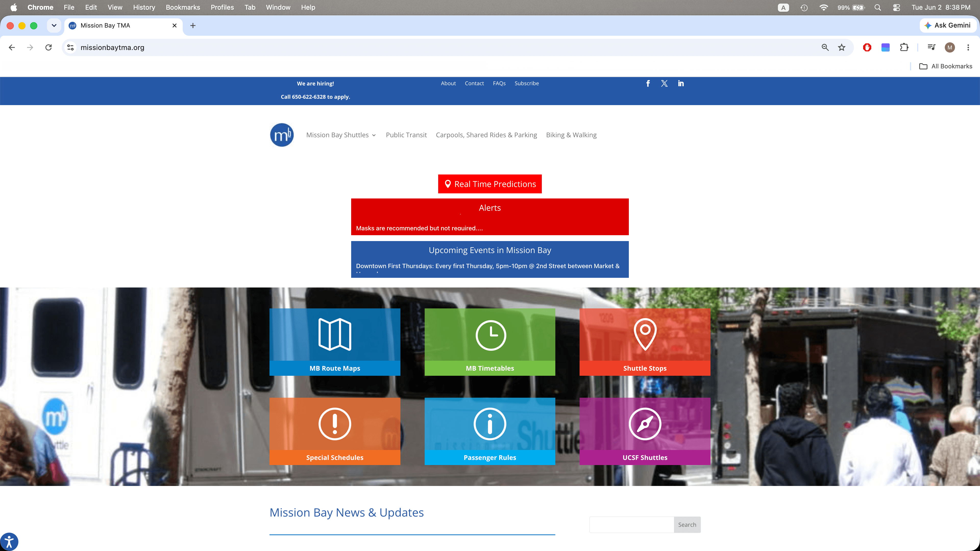980x551 pixels.
Task: Open the Shuttle Stops pin tile
Action: pyautogui.click(x=645, y=342)
